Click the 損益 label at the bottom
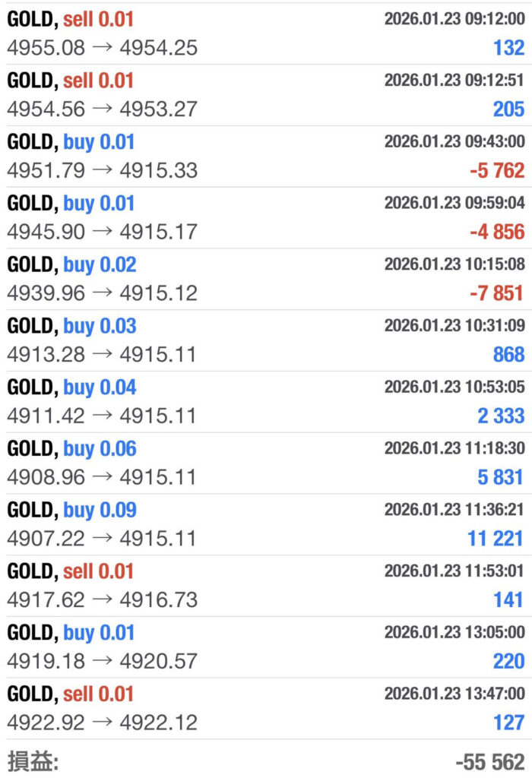This screenshot has height=778, width=532. click(33, 761)
